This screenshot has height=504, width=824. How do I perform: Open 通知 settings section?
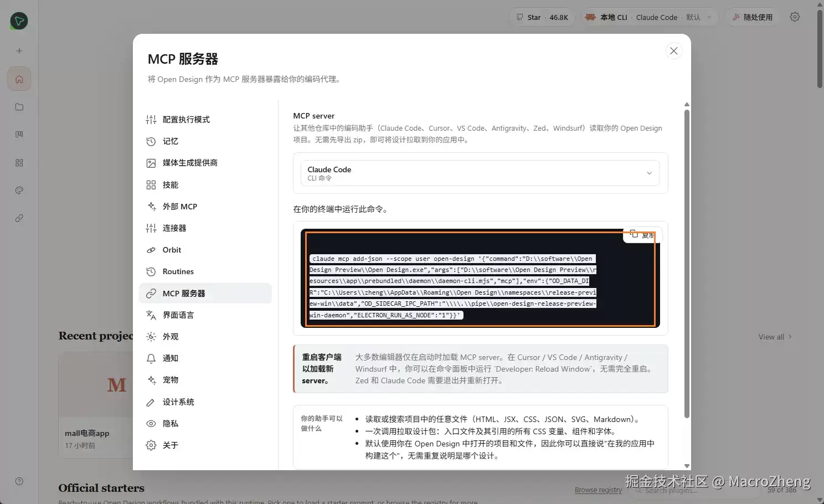click(205, 358)
